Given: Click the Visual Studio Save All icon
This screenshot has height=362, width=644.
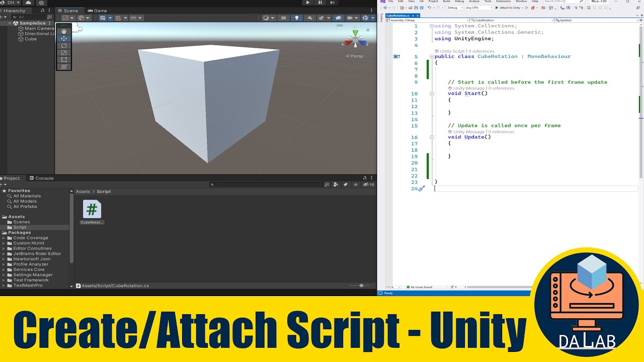Looking at the screenshot, I should (422, 8).
